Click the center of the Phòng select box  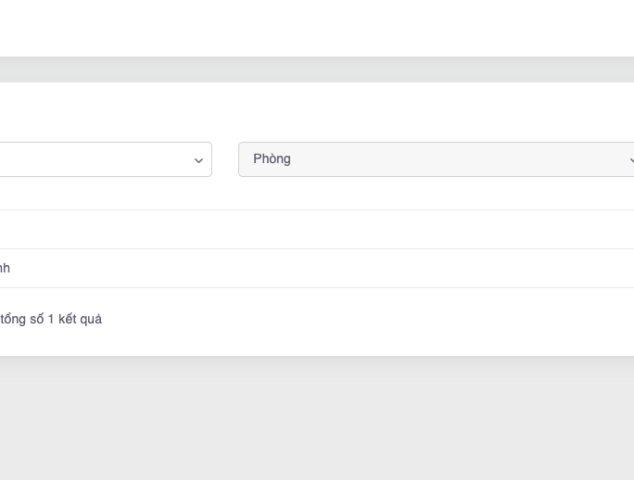click(x=436, y=159)
